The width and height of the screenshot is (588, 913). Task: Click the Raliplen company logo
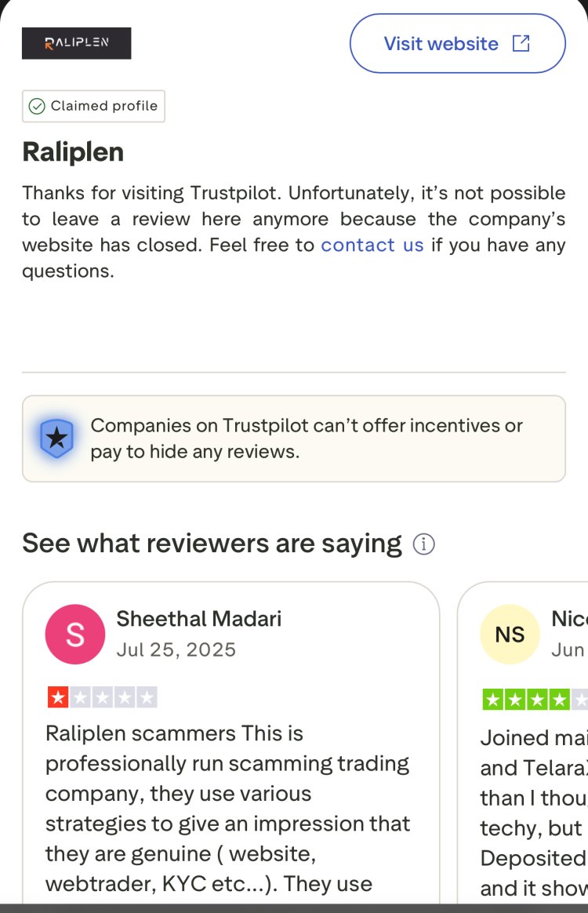(76, 42)
